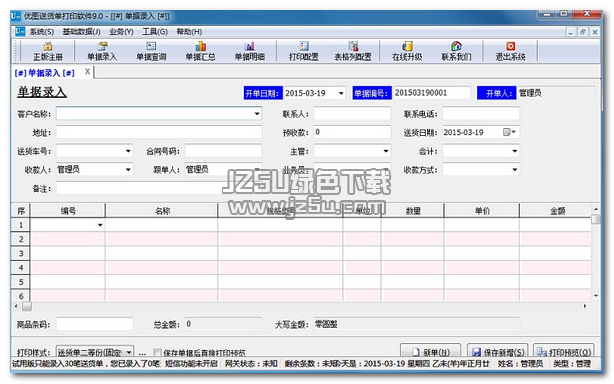Click the 联系人 contact input field
The height and width of the screenshot is (384, 614).
pos(352,114)
